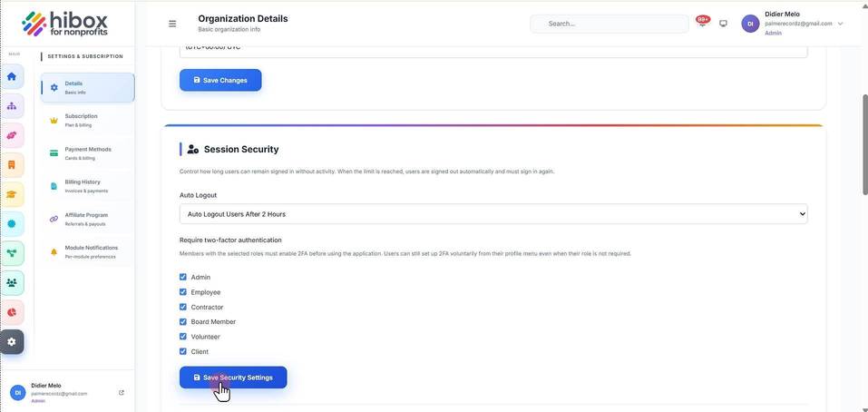Click the notifications bell with 99+ badge

tap(702, 23)
